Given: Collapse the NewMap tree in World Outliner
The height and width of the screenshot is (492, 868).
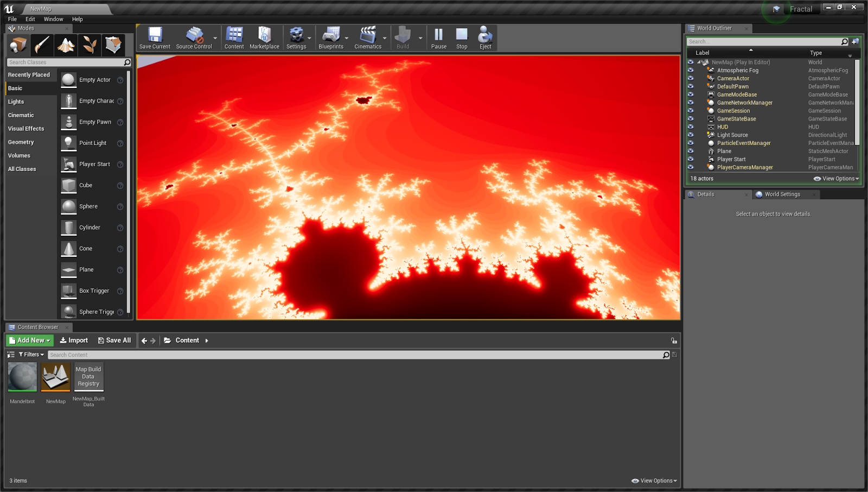Looking at the screenshot, I should tap(699, 62).
